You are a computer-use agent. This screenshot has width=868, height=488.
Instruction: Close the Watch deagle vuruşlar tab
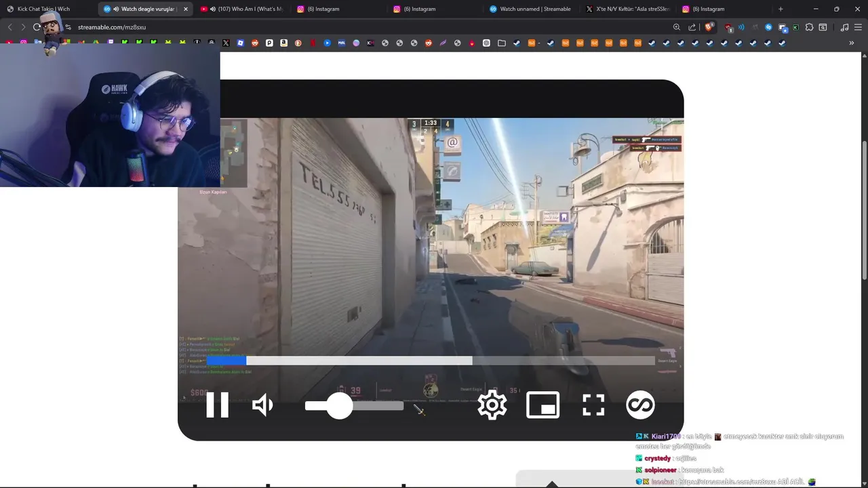[186, 9]
